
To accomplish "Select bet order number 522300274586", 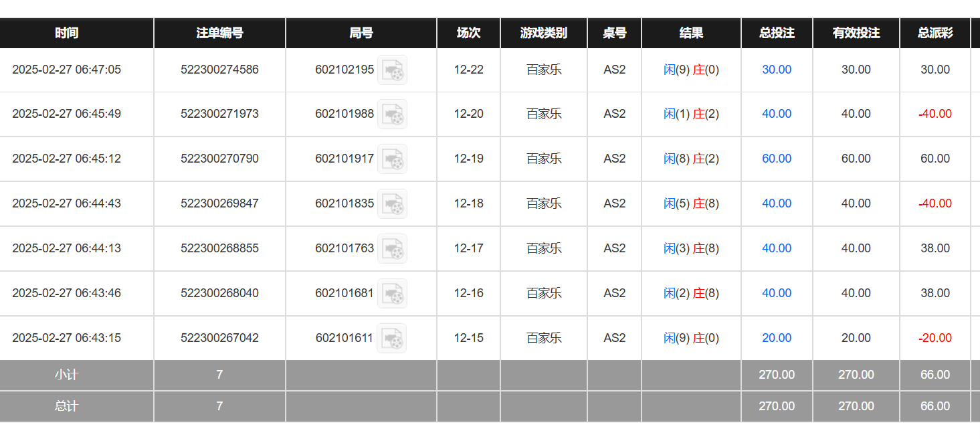I will point(219,70).
